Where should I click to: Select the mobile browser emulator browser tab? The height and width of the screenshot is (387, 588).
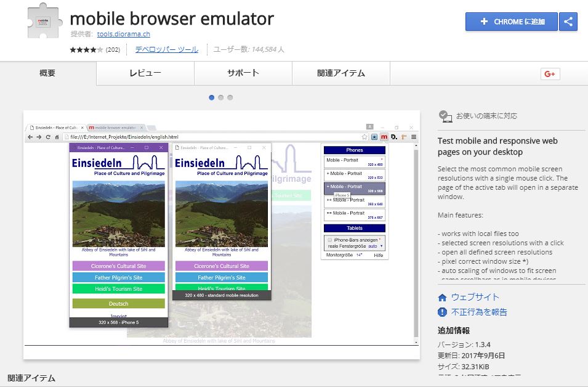(116, 128)
